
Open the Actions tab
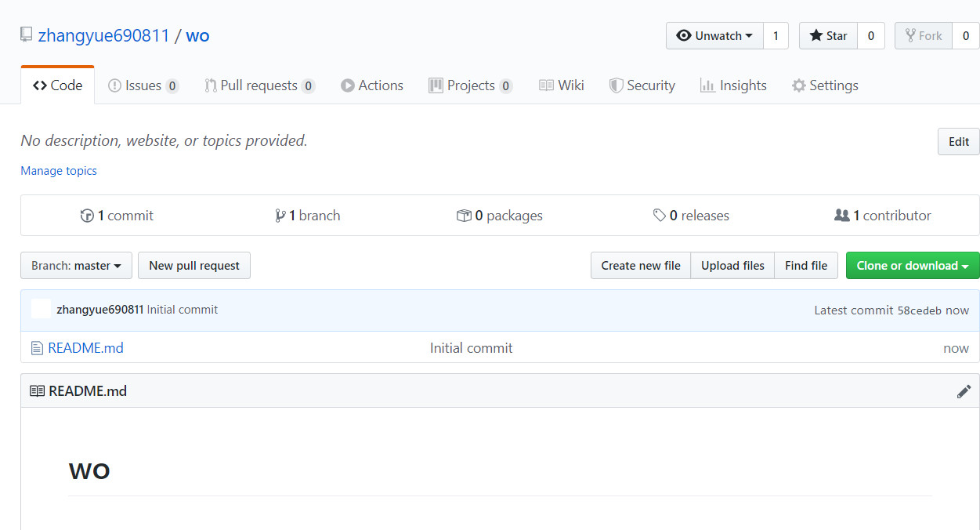[372, 85]
